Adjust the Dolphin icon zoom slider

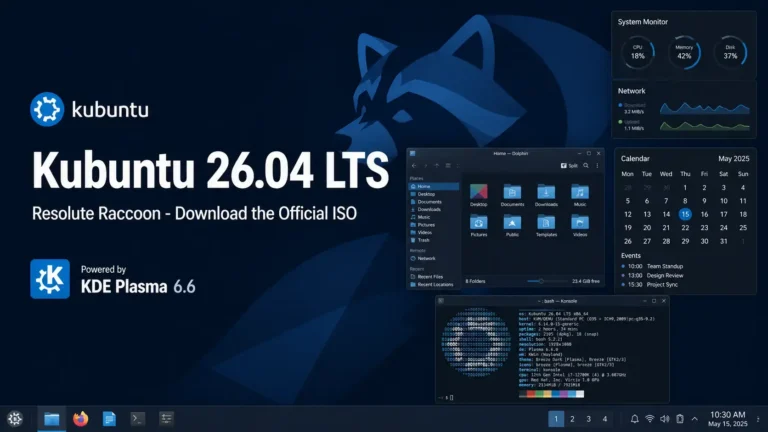click(x=541, y=281)
